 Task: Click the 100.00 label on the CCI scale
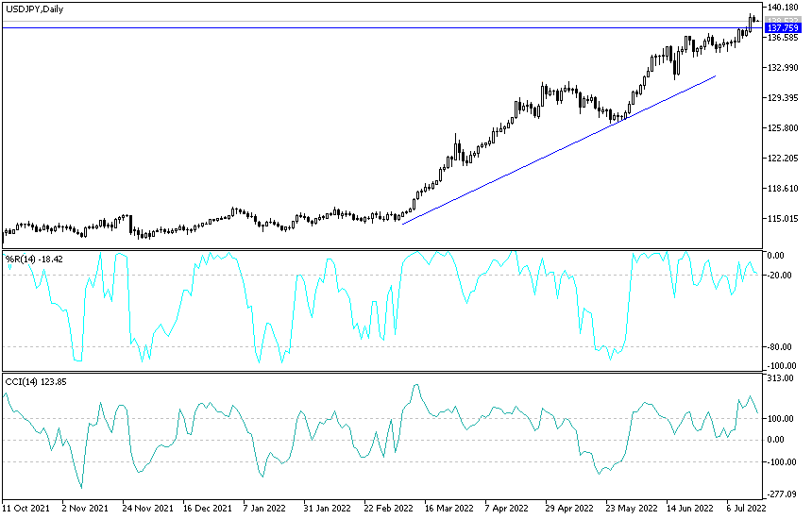(781, 419)
